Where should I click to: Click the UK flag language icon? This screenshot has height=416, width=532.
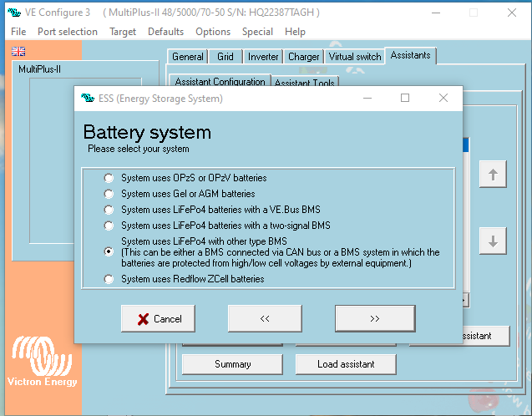[18, 51]
